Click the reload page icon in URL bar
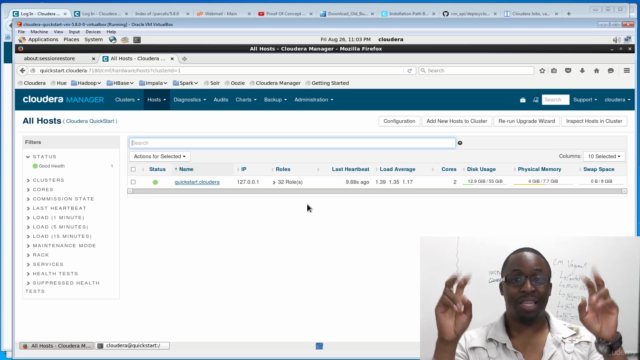The height and width of the screenshot is (360, 640). click(x=409, y=71)
